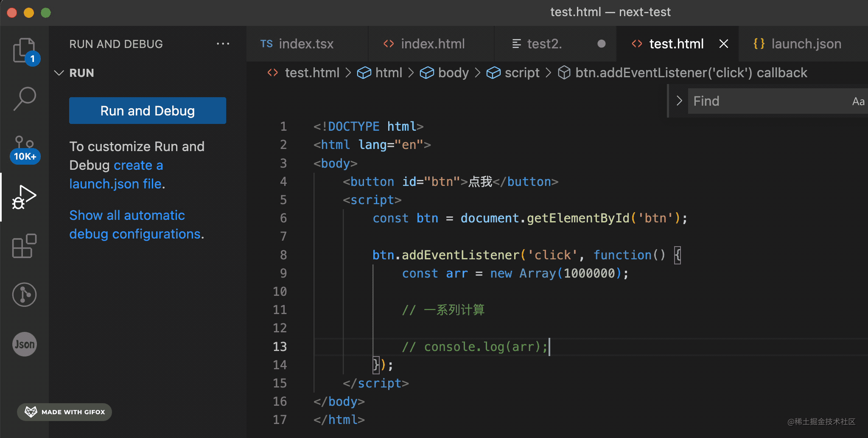
Task: Expand the Find widget to show Replace
Action: pos(679,101)
